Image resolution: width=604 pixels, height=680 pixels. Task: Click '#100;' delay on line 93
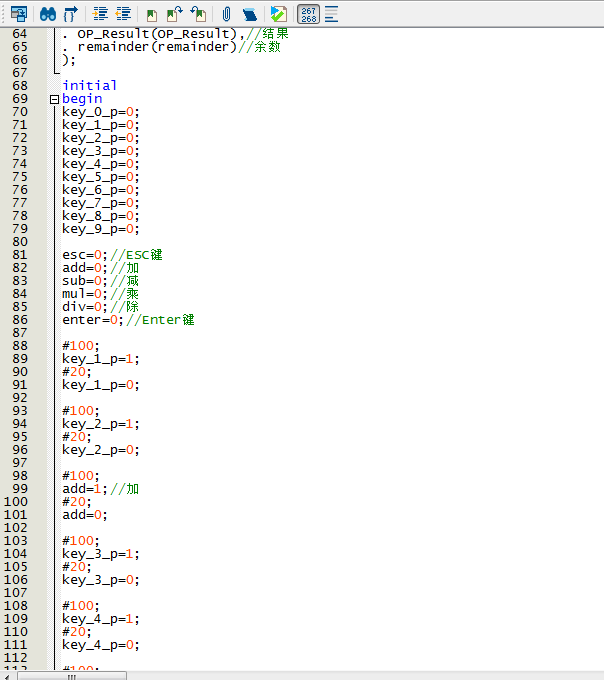[81, 411]
